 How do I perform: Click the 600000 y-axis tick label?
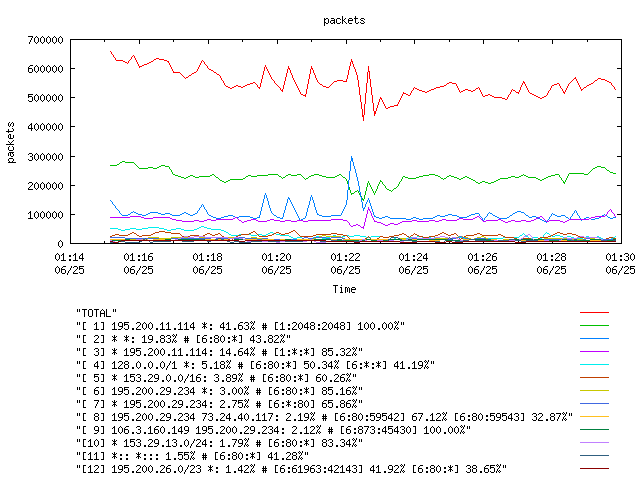45,69
